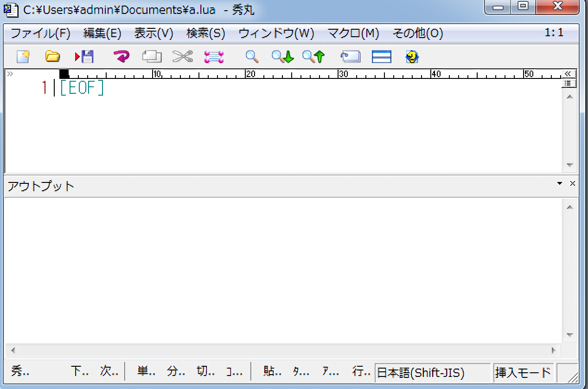Click the Find Next down-arrow icon
Screen dimensions: 588x389
pos(283,57)
